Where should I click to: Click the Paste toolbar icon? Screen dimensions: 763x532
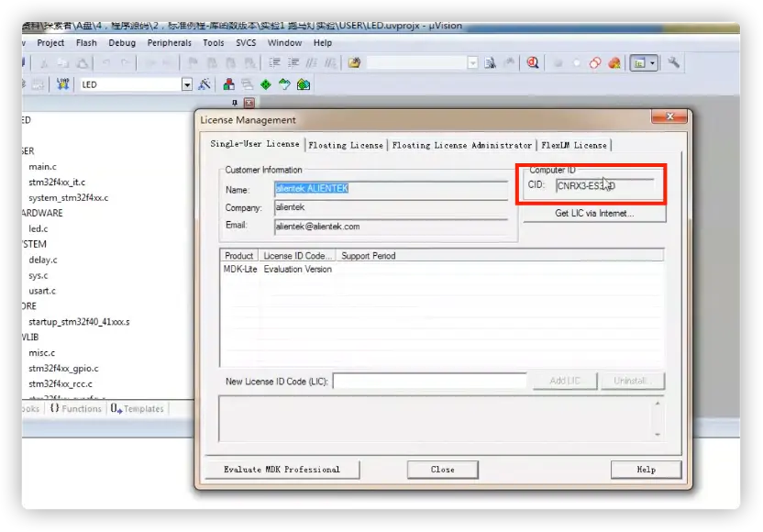[x=83, y=62]
